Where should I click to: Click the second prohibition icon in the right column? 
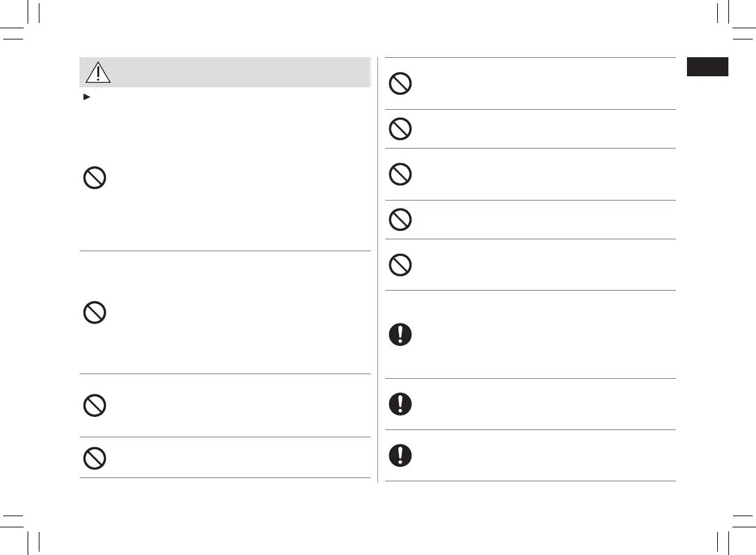[400, 129]
